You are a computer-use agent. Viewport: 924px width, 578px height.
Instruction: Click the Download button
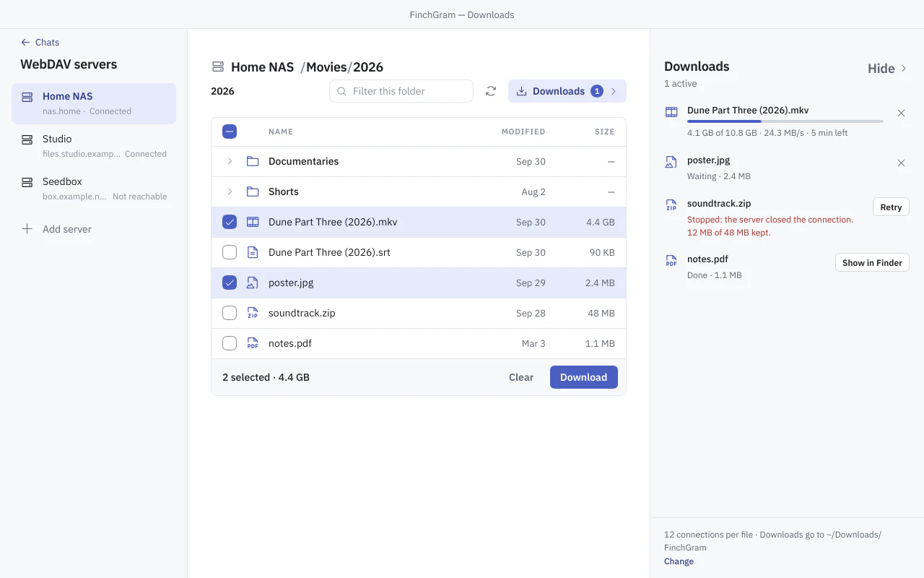click(x=584, y=377)
